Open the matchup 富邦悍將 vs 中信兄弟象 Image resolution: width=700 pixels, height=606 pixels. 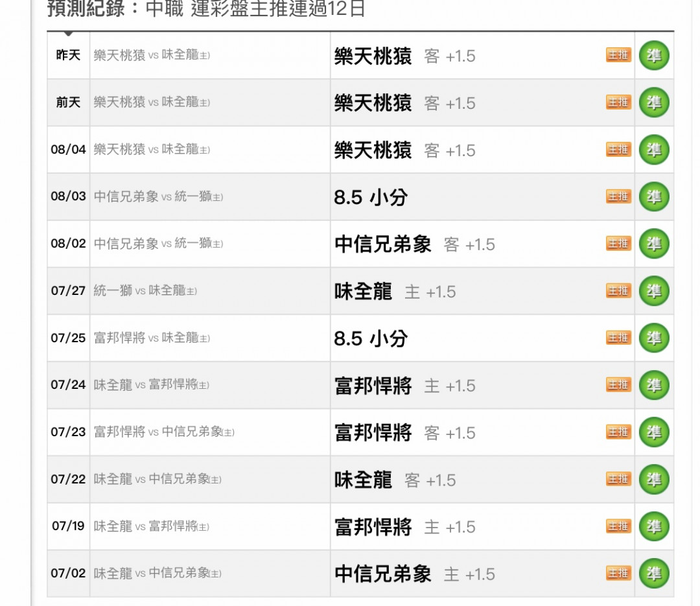click(164, 432)
